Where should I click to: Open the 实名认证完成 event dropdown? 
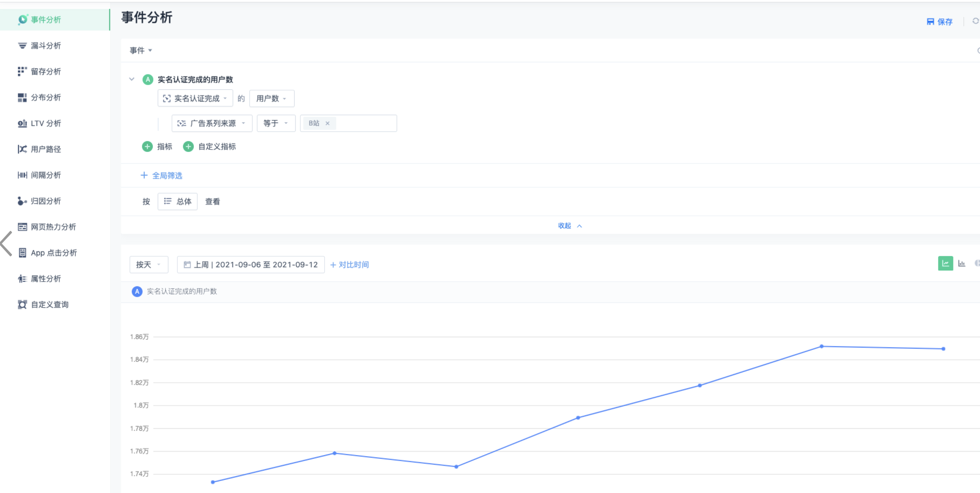coord(195,98)
